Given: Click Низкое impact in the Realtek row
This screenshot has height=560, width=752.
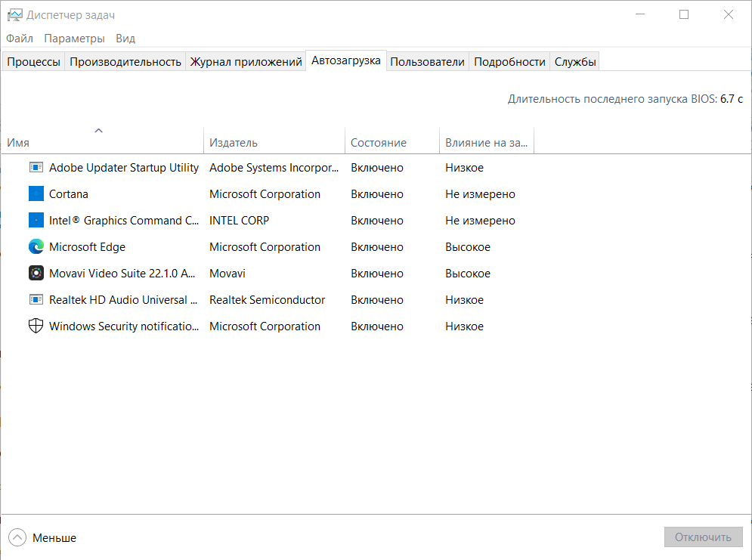Looking at the screenshot, I should (x=464, y=299).
